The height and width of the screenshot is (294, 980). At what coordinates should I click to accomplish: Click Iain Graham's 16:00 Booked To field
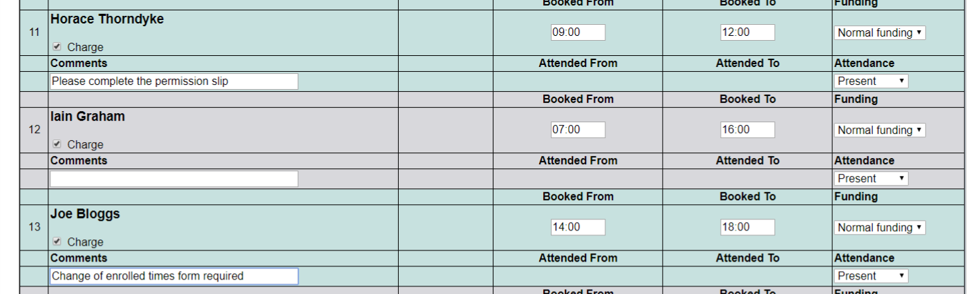pyautogui.click(x=748, y=130)
